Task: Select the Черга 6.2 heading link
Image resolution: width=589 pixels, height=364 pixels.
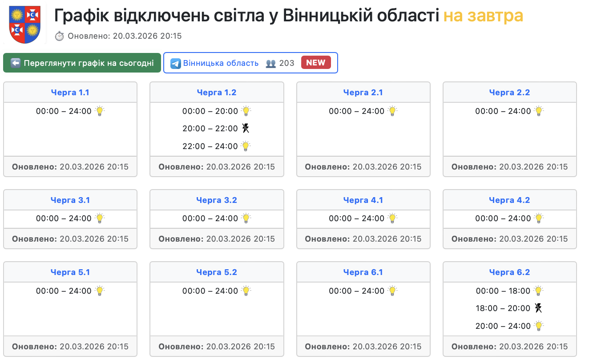Action: 509,272
